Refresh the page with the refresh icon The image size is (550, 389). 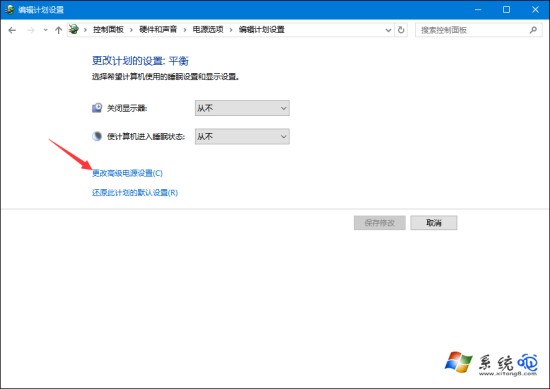point(401,30)
